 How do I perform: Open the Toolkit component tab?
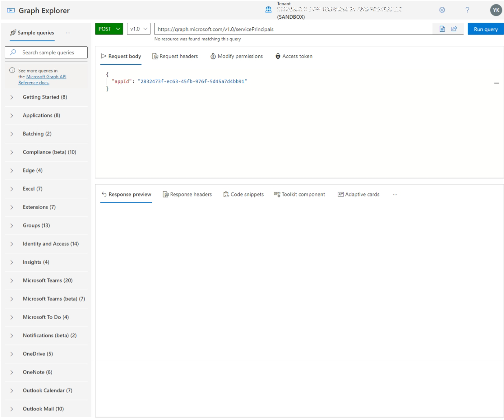click(300, 195)
